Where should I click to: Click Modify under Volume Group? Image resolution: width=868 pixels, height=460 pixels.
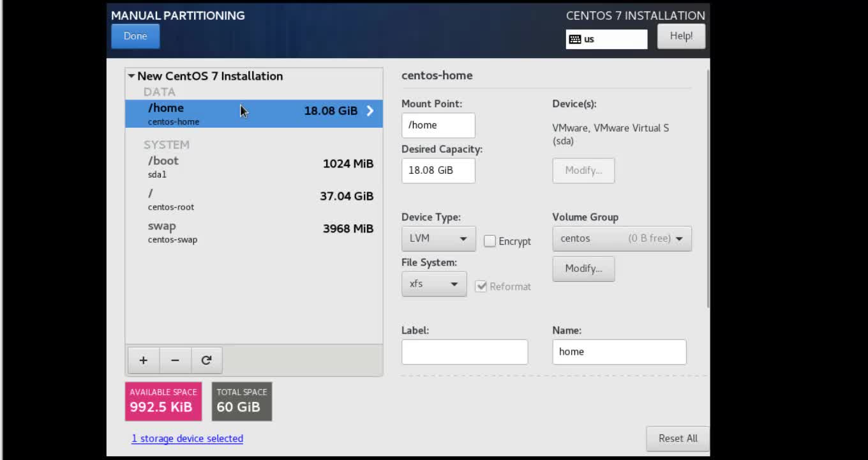pyautogui.click(x=583, y=269)
